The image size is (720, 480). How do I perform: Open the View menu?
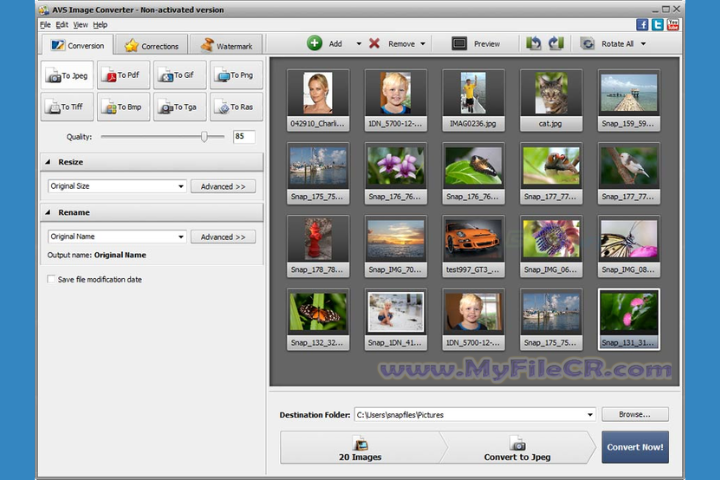pos(80,25)
